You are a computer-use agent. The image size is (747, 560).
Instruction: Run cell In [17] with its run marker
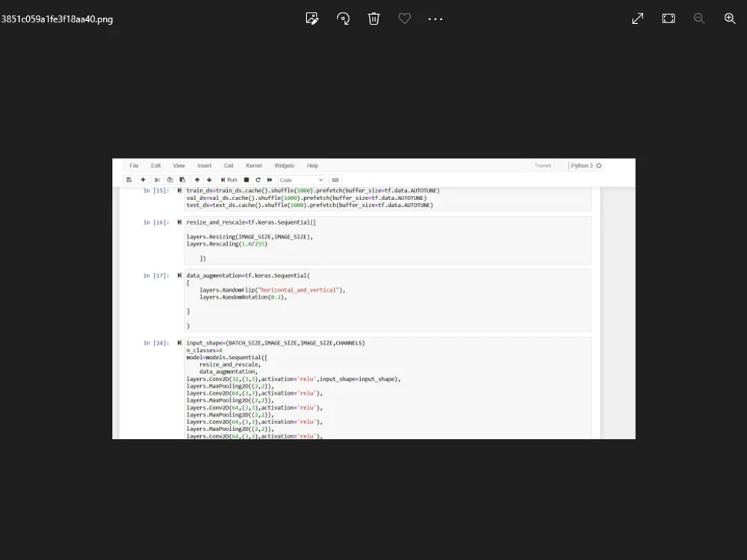179,276
